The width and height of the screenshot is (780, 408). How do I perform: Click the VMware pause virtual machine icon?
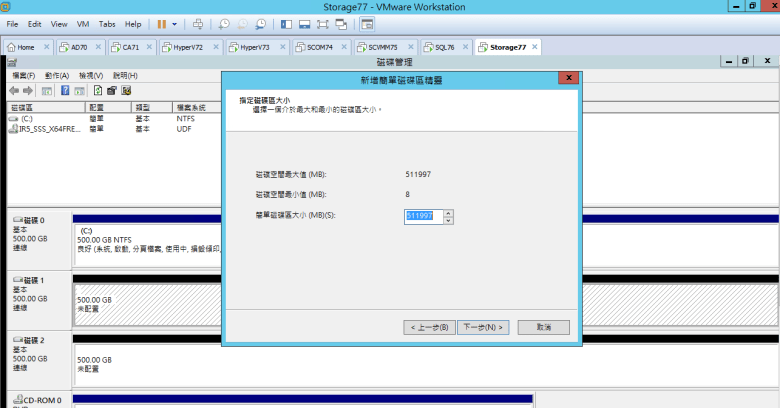(162, 23)
